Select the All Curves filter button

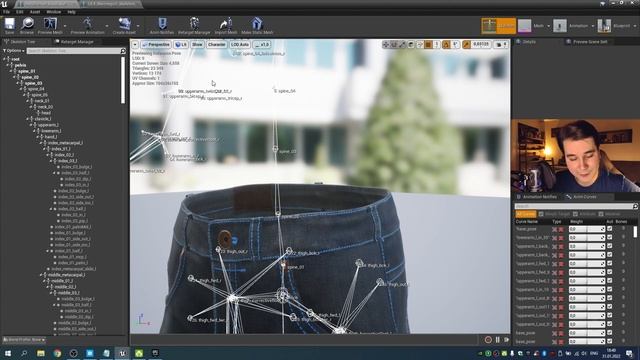coord(526,214)
